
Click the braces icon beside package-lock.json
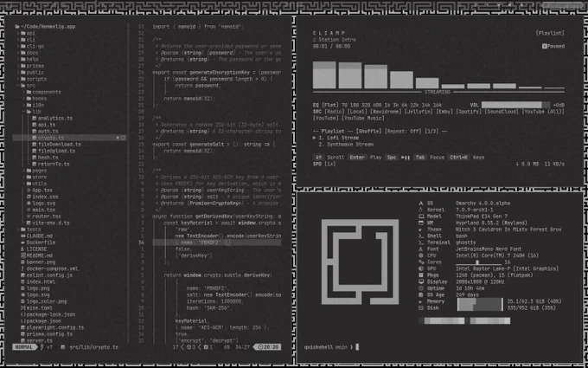(22, 314)
